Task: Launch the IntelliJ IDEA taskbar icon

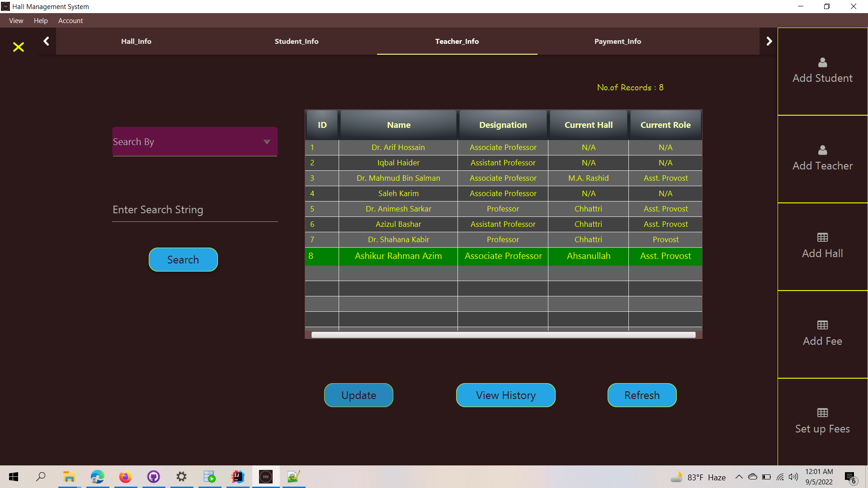Action: [237, 477]
